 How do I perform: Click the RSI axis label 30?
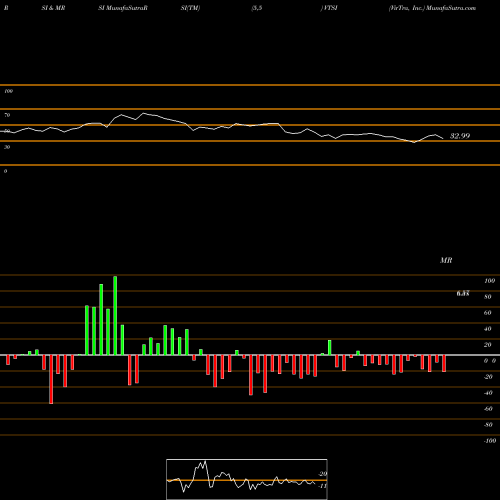7,147
